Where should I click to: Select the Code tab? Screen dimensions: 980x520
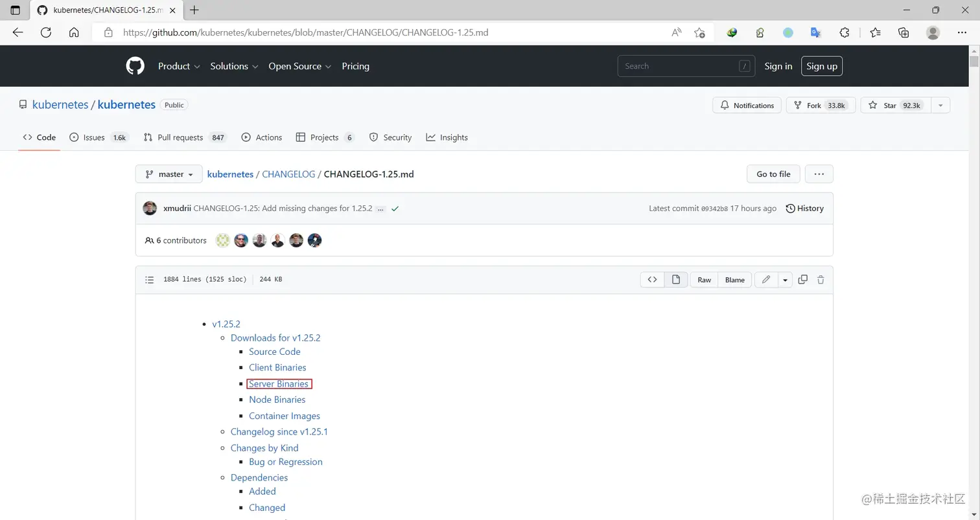click(39, 137)
